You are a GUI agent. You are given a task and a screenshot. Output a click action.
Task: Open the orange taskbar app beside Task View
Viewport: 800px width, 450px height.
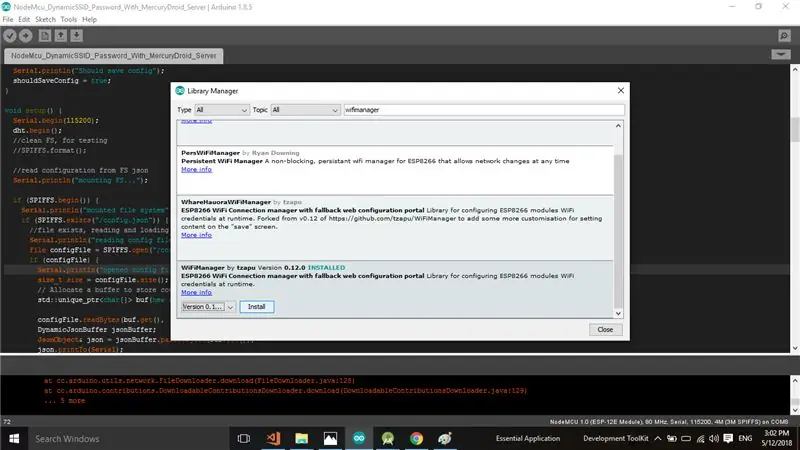click(x=273, y=438)
